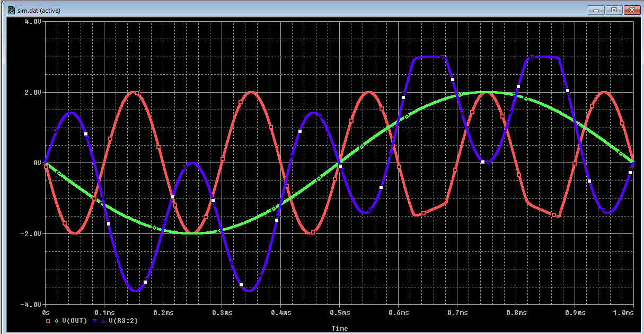This screenshot has width=644, height=334.
Task: Click the 0.2ms x-axis label
Action: [x=163, y=313]
